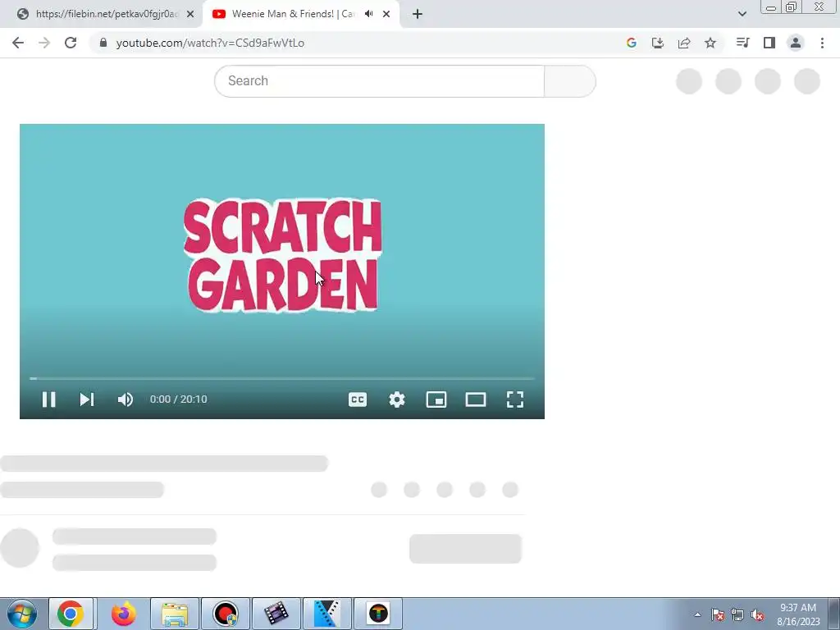The image size is (840, 630).
Task: Open clock showing 9:37 AM
Action: (798, 614)
